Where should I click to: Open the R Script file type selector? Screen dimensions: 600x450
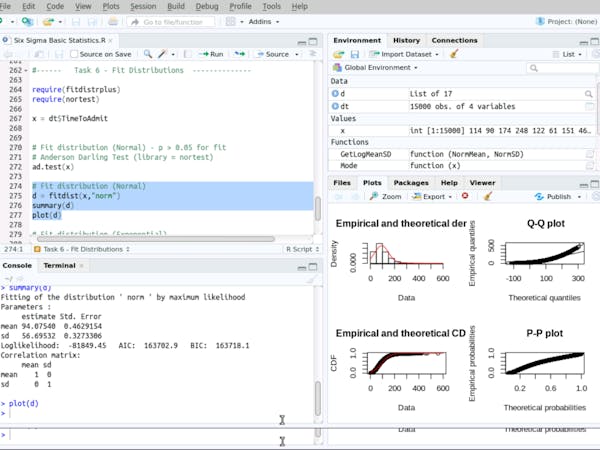pos(302,249)
